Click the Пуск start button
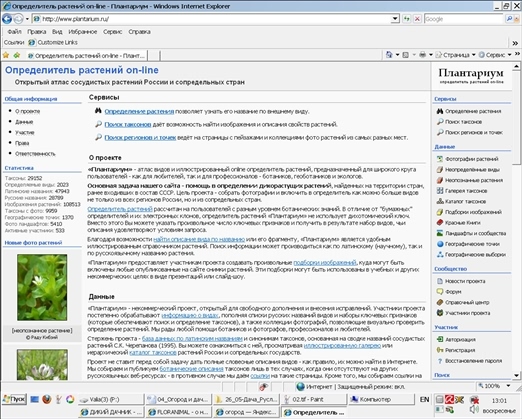This screenshot has height=419, width=522. (14, 399)
